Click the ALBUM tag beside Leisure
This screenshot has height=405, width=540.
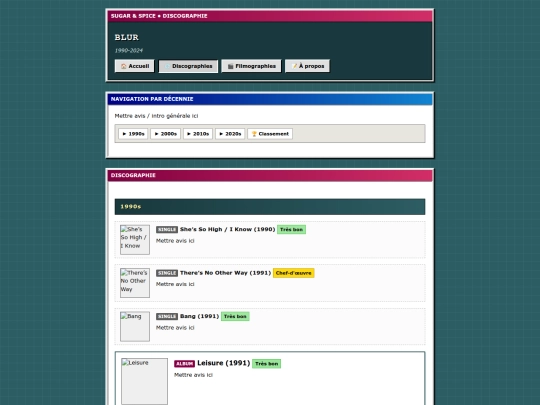(x=185, y=364)
